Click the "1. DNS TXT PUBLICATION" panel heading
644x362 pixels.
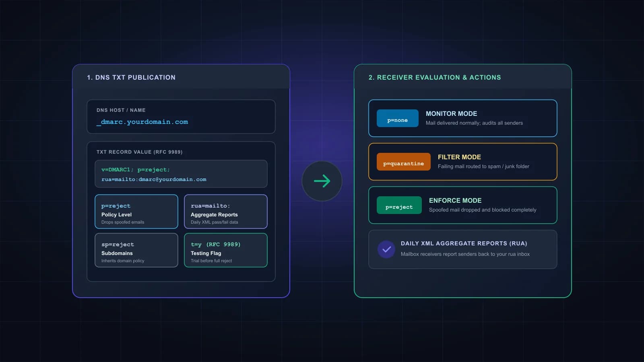[131, 78]
